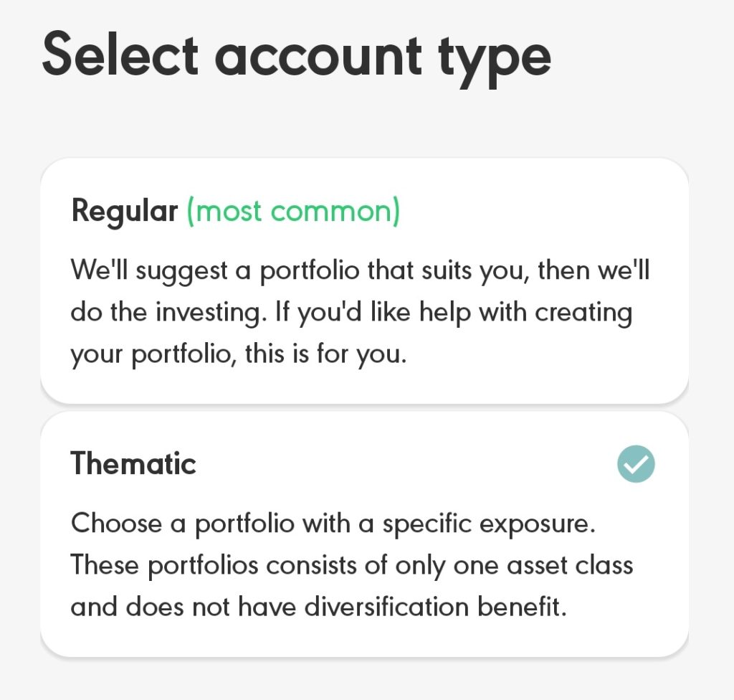Screen dimensions: 734x700
Task: Click the line "and does not have diversification benefit."
Action: [318, 607]
